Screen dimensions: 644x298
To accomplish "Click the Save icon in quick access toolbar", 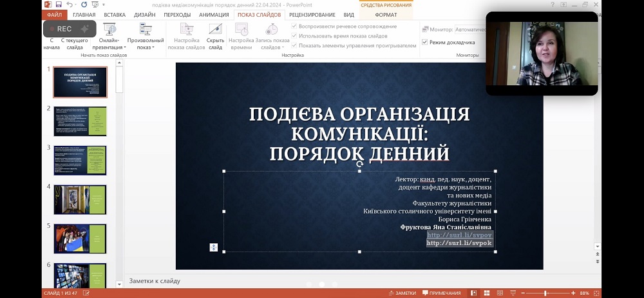I will [x=59, y=5].
